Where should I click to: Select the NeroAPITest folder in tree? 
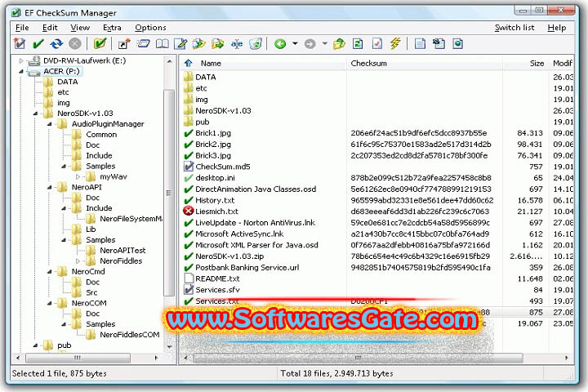click(122, 250)
